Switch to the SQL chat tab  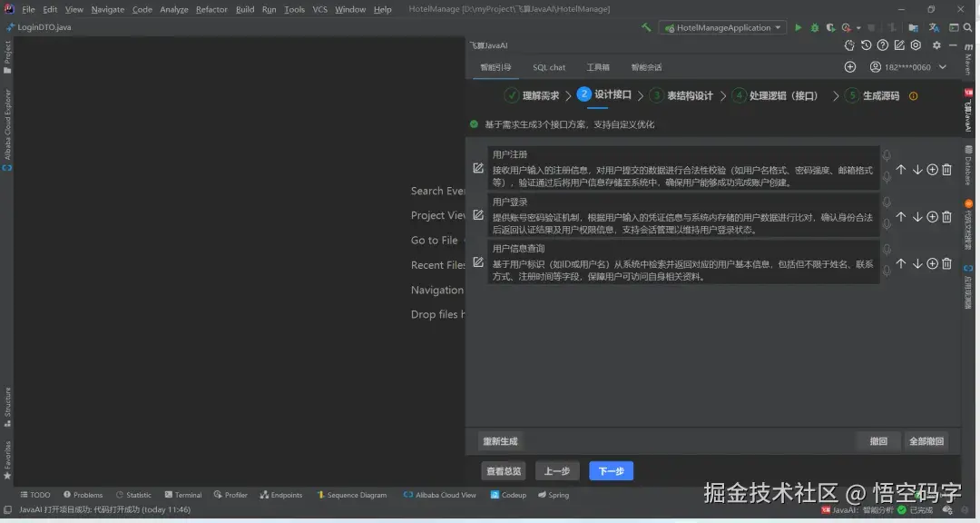549,66
